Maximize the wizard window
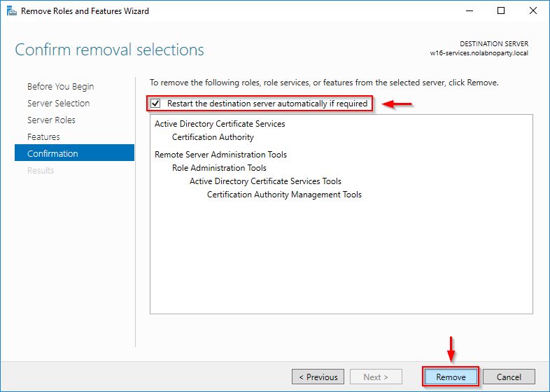Screen dimensions: 550x392 pyautogui.click(x=501, y=11)
